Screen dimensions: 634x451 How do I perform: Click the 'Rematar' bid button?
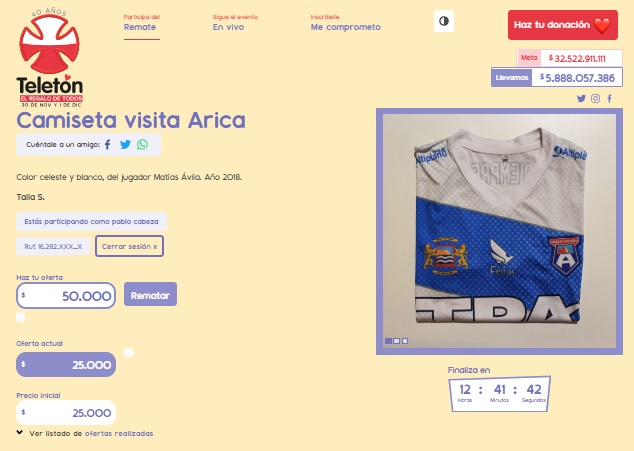pos(150,294)
